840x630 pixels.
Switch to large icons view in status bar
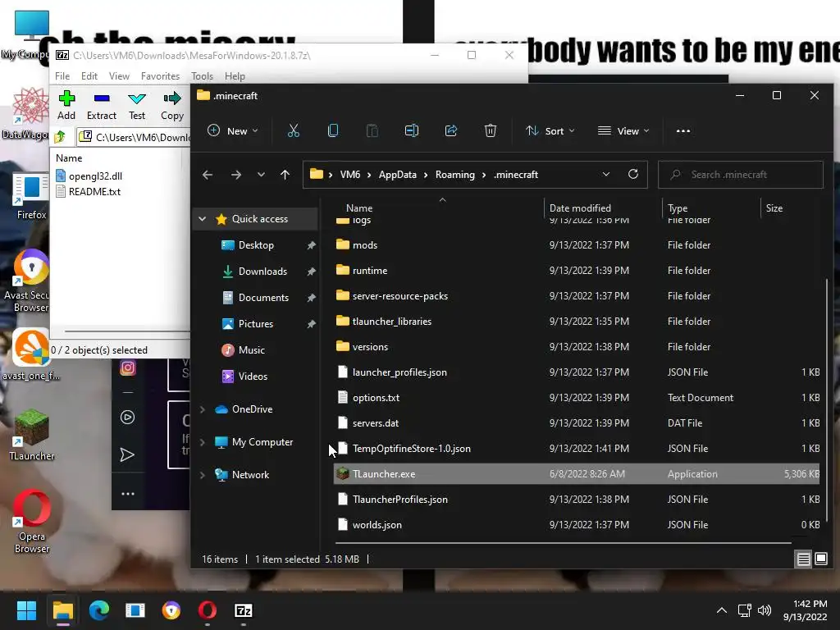(820, 559)
